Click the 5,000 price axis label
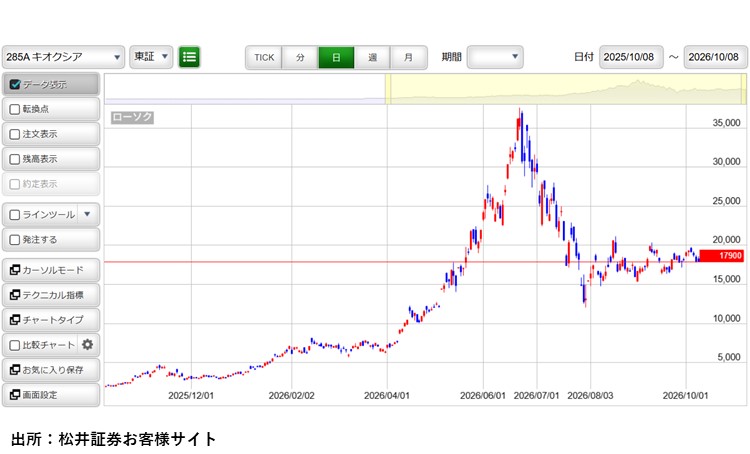750x454 pixels. 728,357
